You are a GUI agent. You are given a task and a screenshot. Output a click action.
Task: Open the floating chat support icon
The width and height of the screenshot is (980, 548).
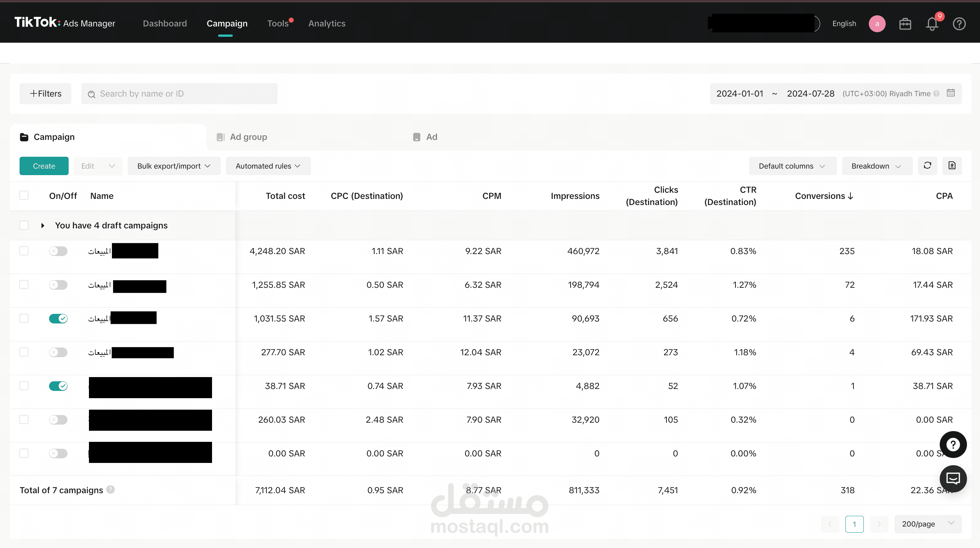click(x=953, y=478)
